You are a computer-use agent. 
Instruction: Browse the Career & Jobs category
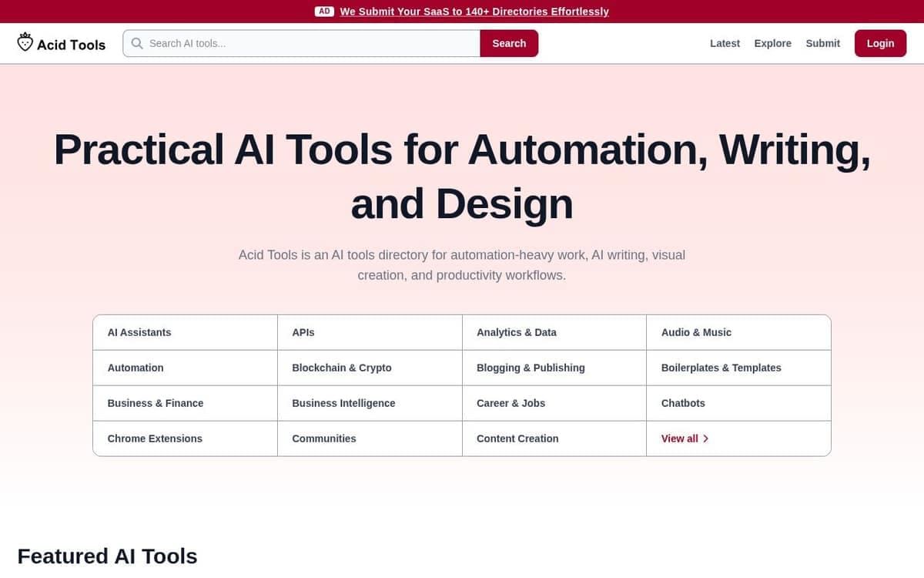[554, 403]
